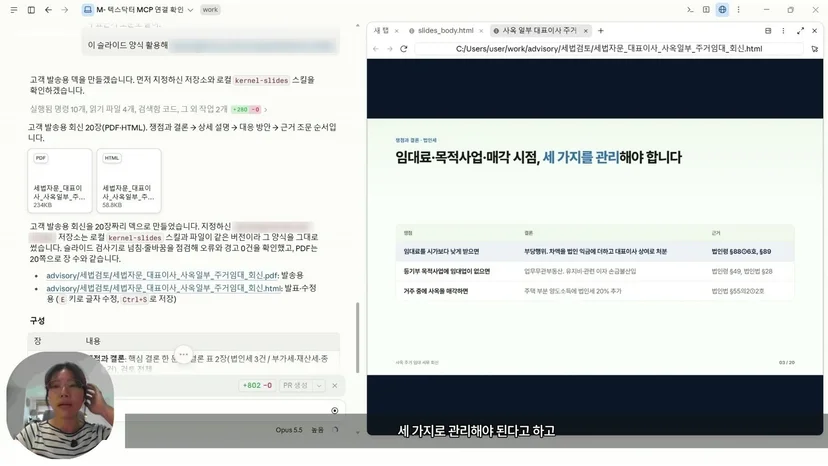Click the 'work' tag badge
828x466 pixels.
click(x=210, y=10)
